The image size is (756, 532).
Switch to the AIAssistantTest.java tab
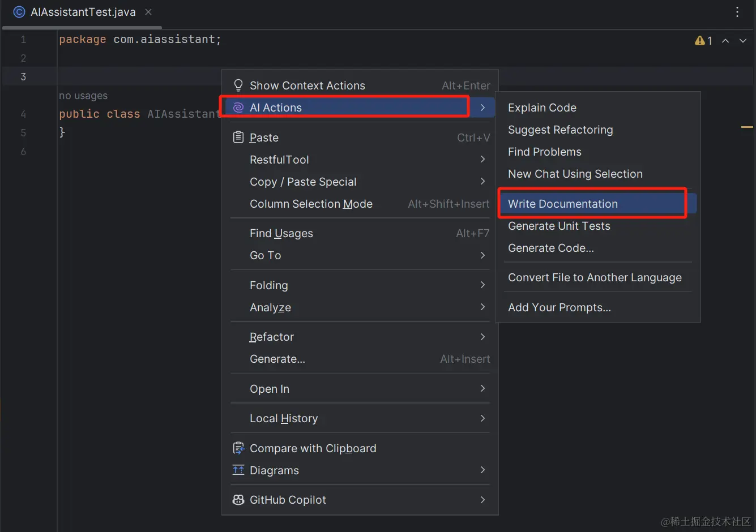pyautogui.click(x=83, y=12)
